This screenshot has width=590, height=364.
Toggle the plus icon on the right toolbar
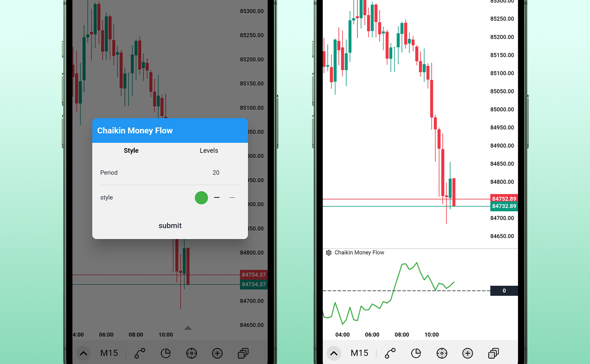click(x=468, y=353)
